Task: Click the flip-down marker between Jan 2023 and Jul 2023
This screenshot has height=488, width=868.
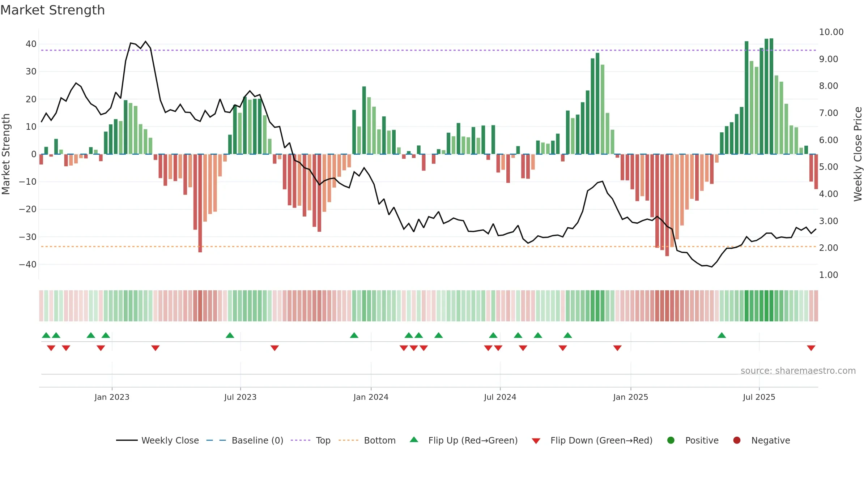Action: [x=156, y=348]
